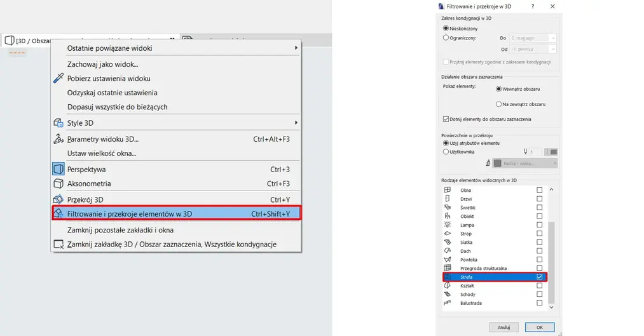Screen dimensions: 644x336
Task: Toggle Przytnij elementy zgodnie z zakresem checkbox
Action: (x=446, y=62)
